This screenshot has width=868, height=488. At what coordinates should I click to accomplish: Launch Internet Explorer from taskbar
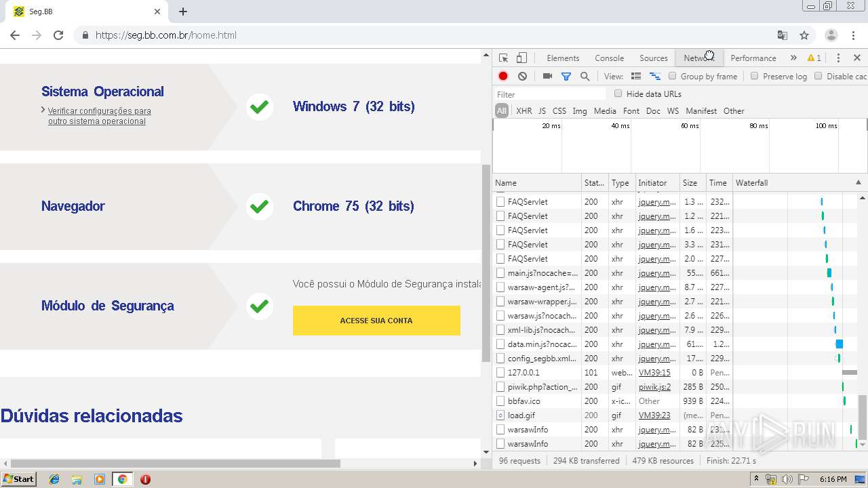coord(54,479)
